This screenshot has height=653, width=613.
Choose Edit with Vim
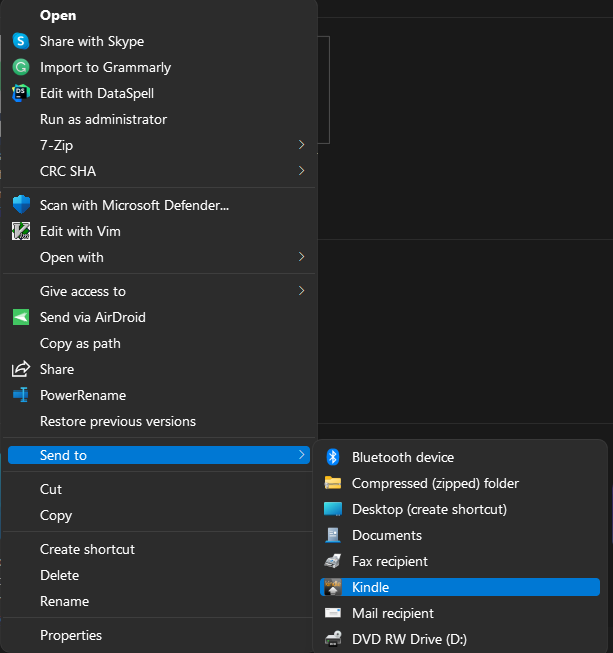(159, 231)
